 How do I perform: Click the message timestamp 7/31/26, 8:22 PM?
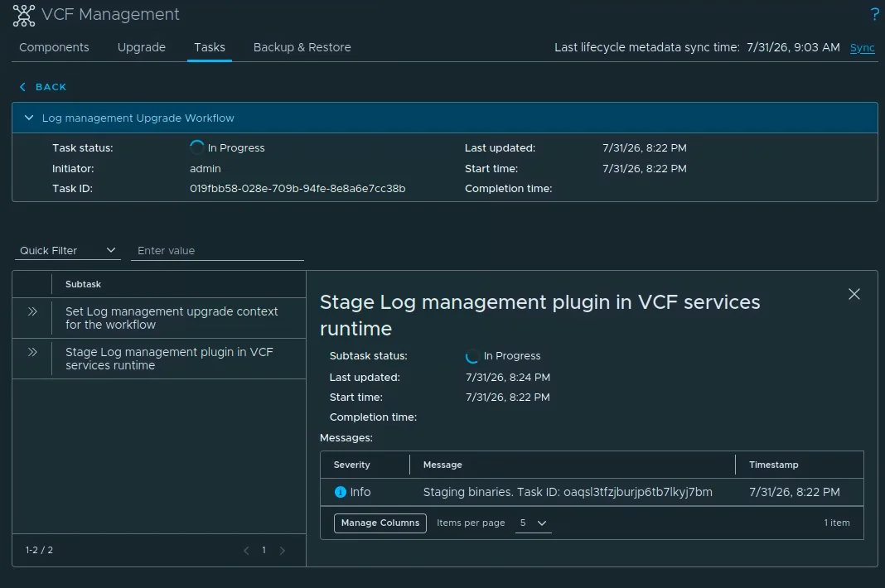point(794,492)
